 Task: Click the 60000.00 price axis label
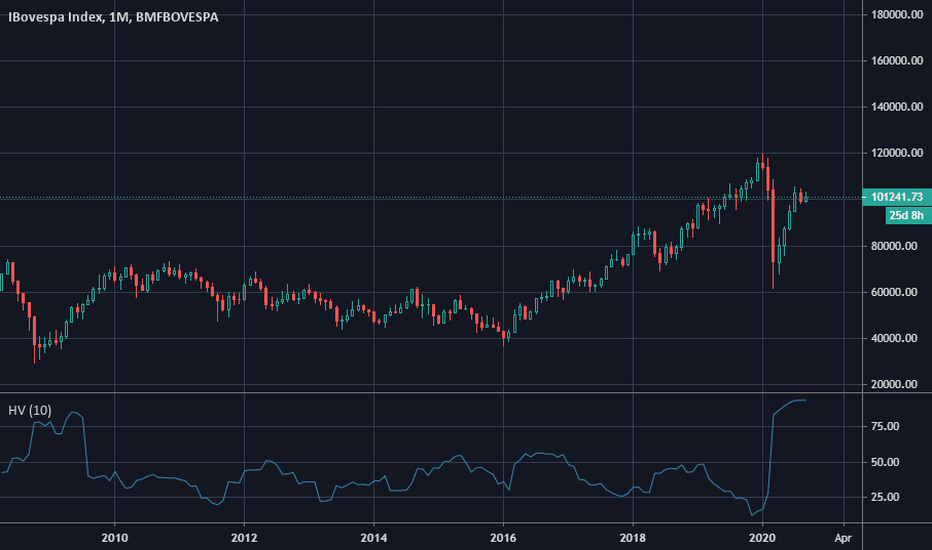(894, 292)
